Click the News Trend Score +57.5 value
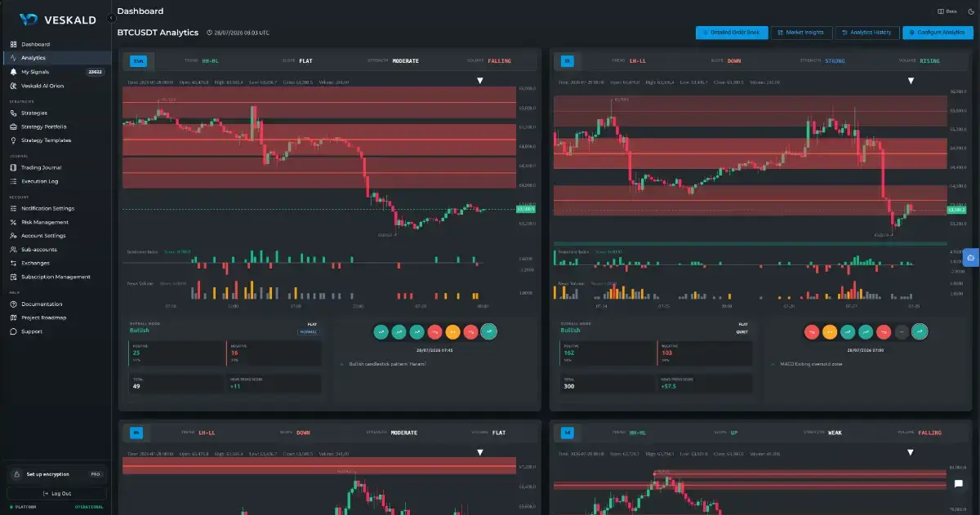Viewport: 980px width, 515px height. point(670,385)
